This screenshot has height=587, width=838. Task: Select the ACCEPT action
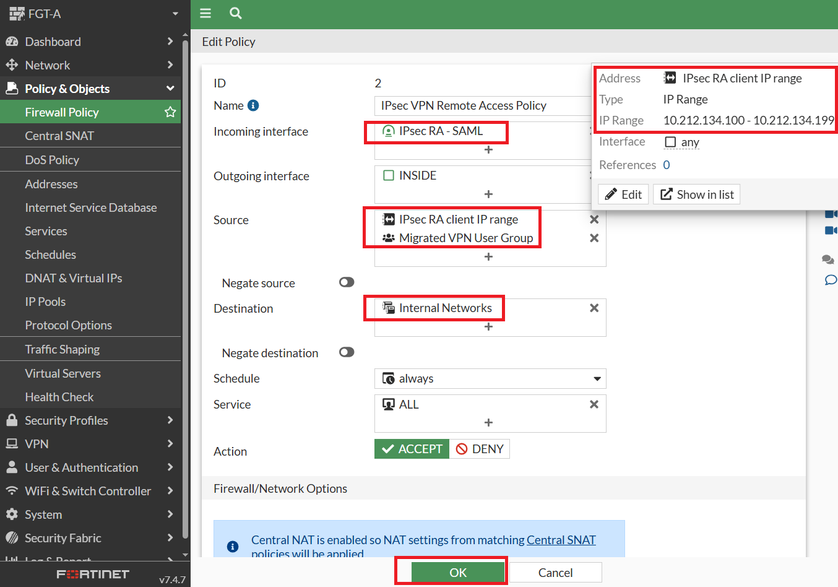[x=412, y=449]
